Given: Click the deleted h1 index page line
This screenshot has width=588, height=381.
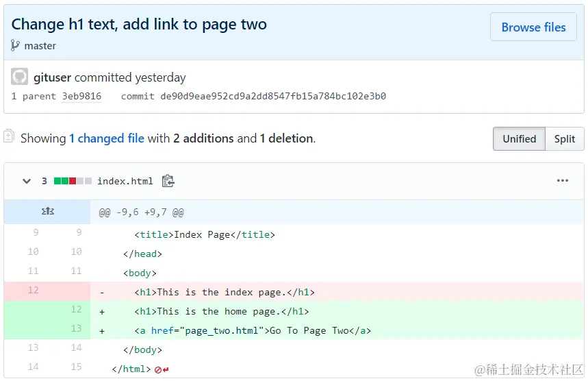Looking at the screenshot, I should (x=225, y=293).
